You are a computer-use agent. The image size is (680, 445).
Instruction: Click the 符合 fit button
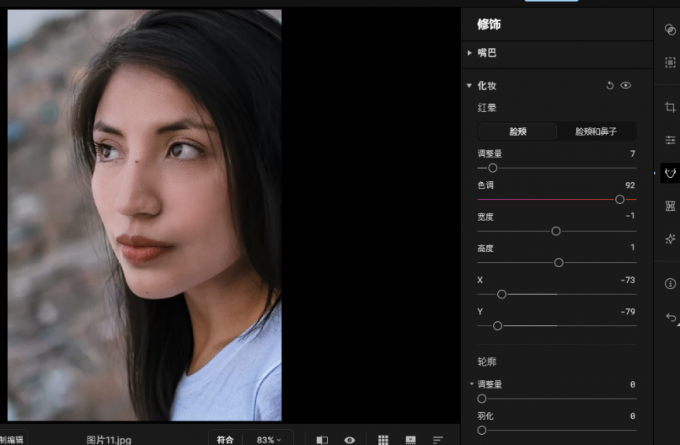(x=225, y=439)
